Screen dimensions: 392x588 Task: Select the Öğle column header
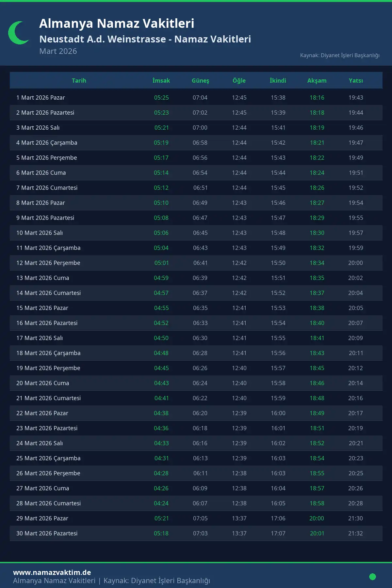point(239,81)
